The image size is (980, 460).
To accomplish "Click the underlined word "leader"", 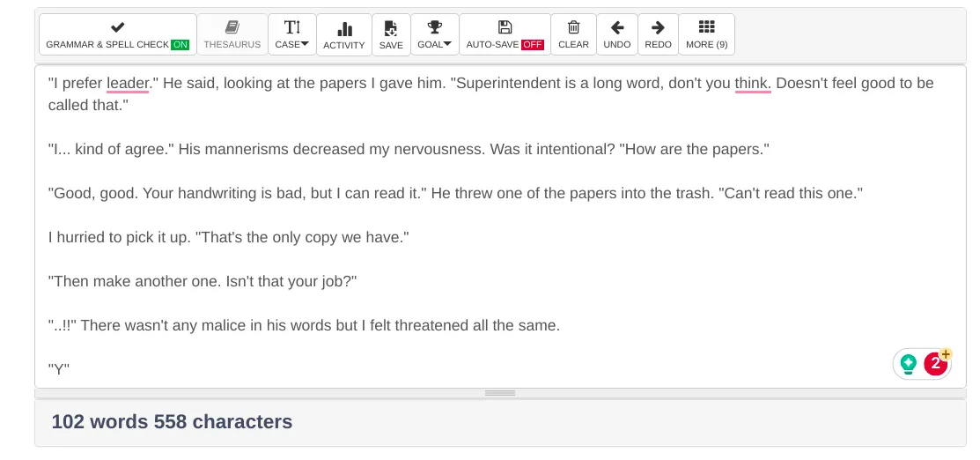I will click(128, 84).
